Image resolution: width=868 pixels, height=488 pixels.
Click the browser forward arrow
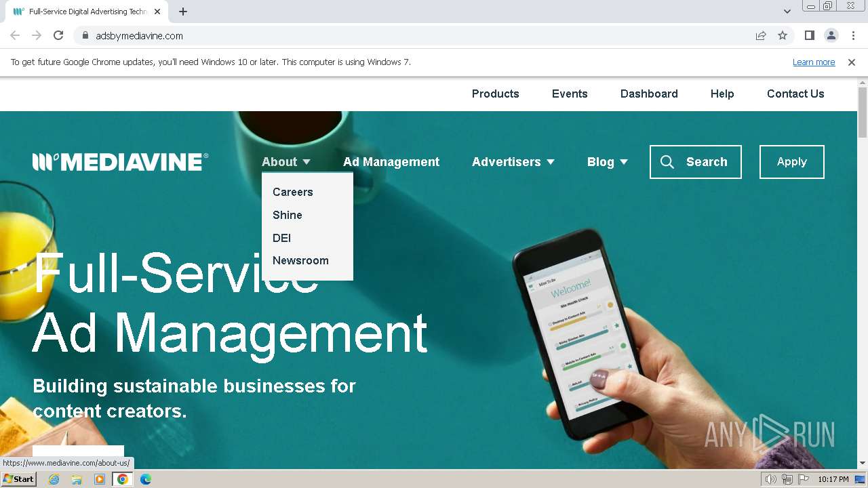pos(37,35)
